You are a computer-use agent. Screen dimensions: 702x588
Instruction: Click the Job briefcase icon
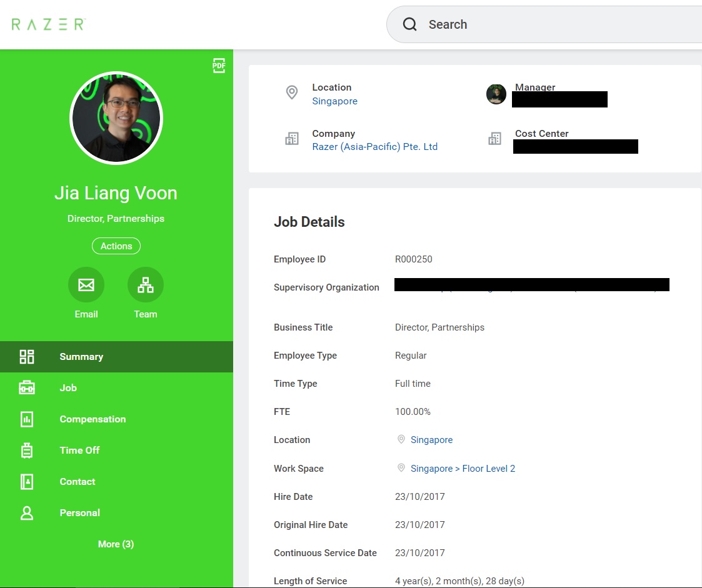[27, 387]
